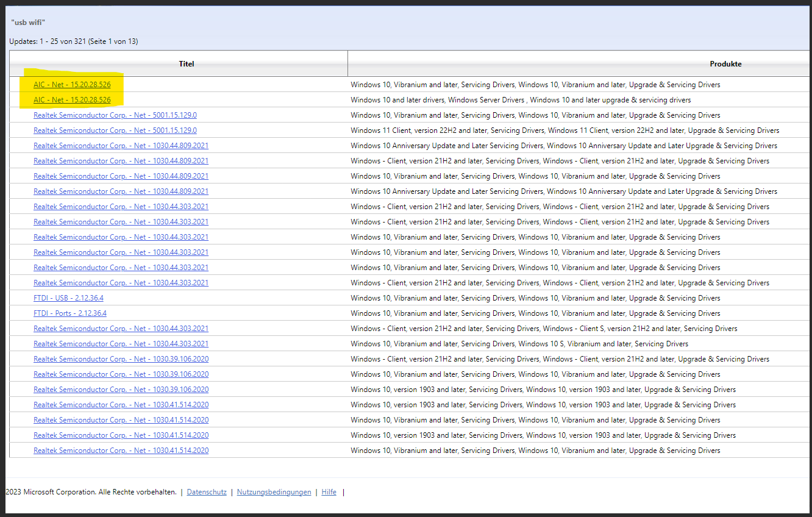This screenshot has height=517, width=812.
Task: Open AIC Net link for Windows Server Drivers
Action: click(x=72, y=100)
